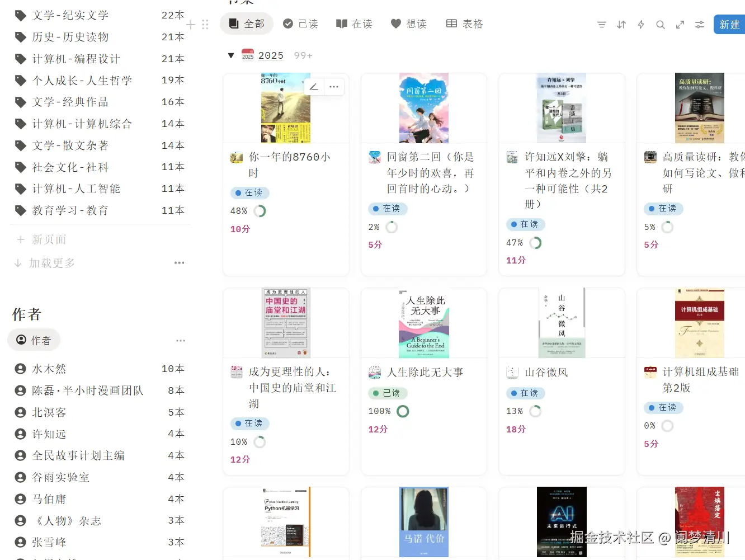Viewport: 745px width, 560px height.
Task: Click the 99+ count next to 2025
Action: 303,56
